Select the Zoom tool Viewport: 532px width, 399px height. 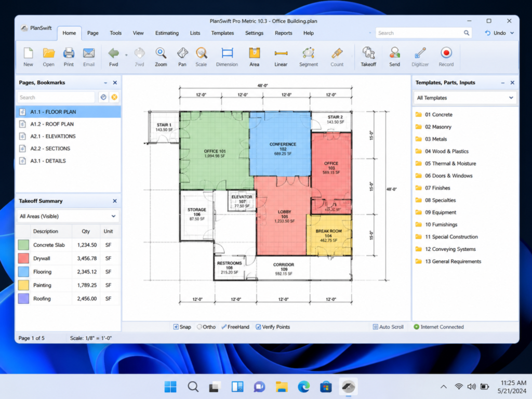click(x=161, y=54)
